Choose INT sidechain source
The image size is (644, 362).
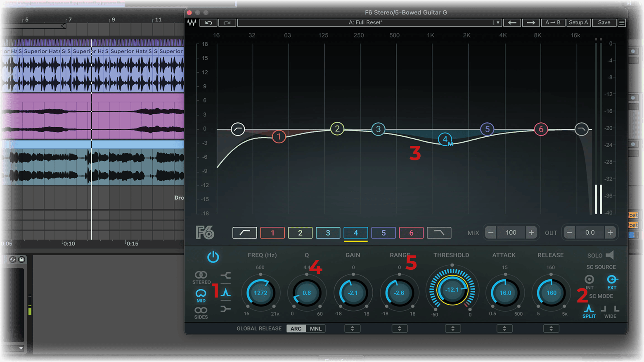590,282
